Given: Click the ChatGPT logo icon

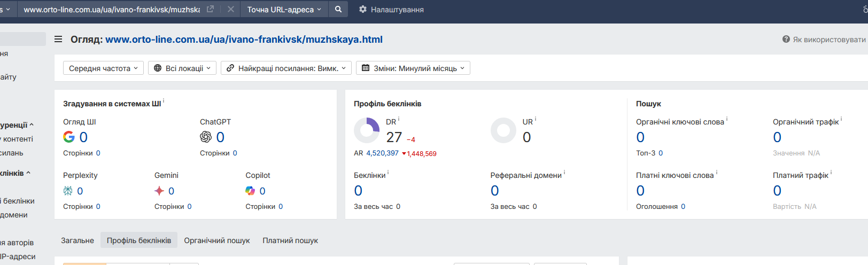Looking at the screenshot, I should (x=206, y=137).
